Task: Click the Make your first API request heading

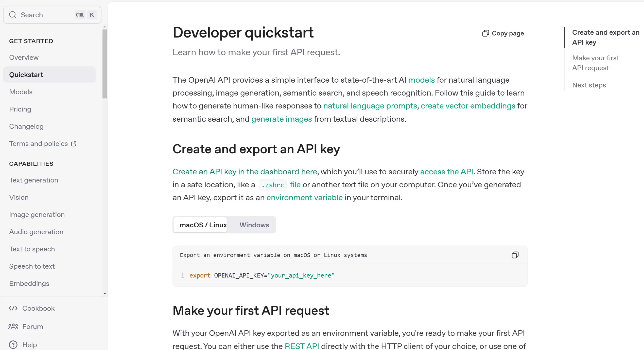Action: click(251, 310)
